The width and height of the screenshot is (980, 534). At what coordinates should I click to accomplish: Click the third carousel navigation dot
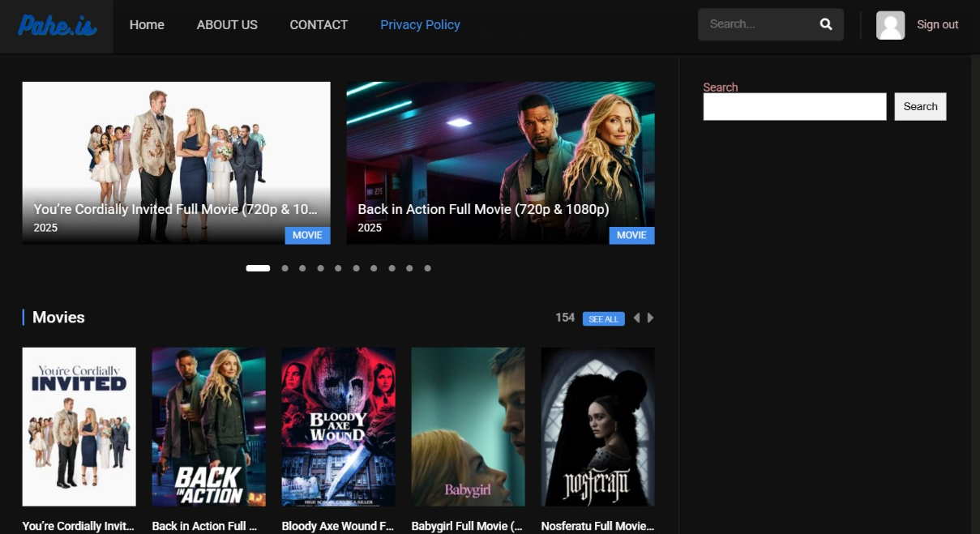pyautogui.click(x=302, y=267)
